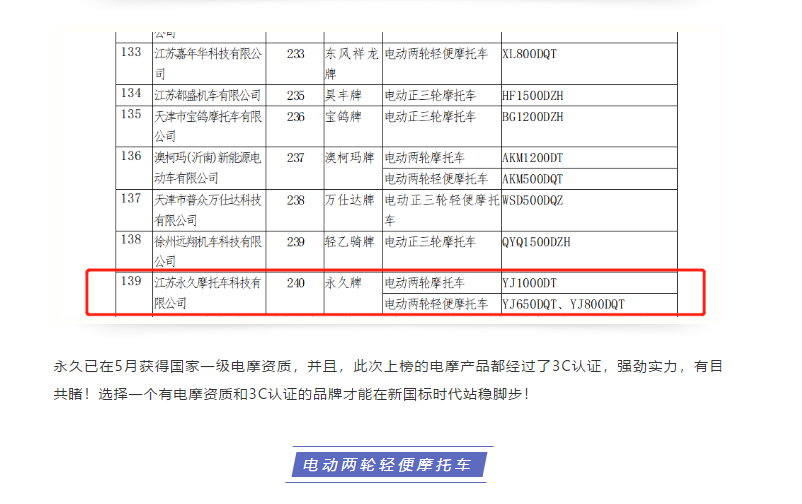The width and height of the screenshot is (802, 504).
Task: Select company name 江苏嘉年华科技有限公司
Action: [208, 63]
